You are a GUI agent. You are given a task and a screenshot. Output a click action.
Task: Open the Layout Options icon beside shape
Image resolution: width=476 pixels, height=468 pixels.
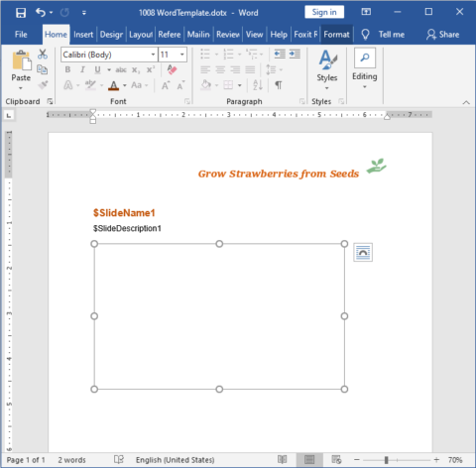(363, 253)
